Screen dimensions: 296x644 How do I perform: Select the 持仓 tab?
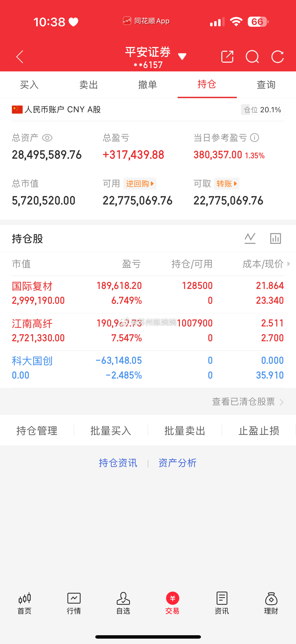click(207, 84)
